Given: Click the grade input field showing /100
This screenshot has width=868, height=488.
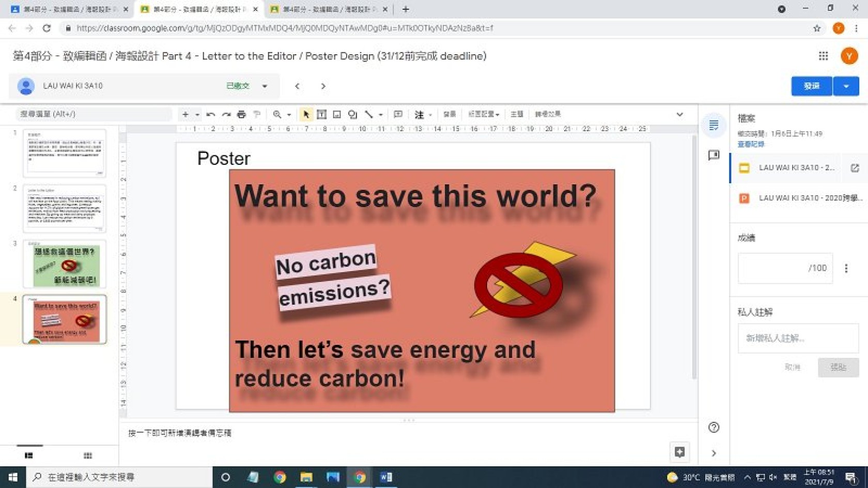Looking at the screenshot, I should point(785,268).
